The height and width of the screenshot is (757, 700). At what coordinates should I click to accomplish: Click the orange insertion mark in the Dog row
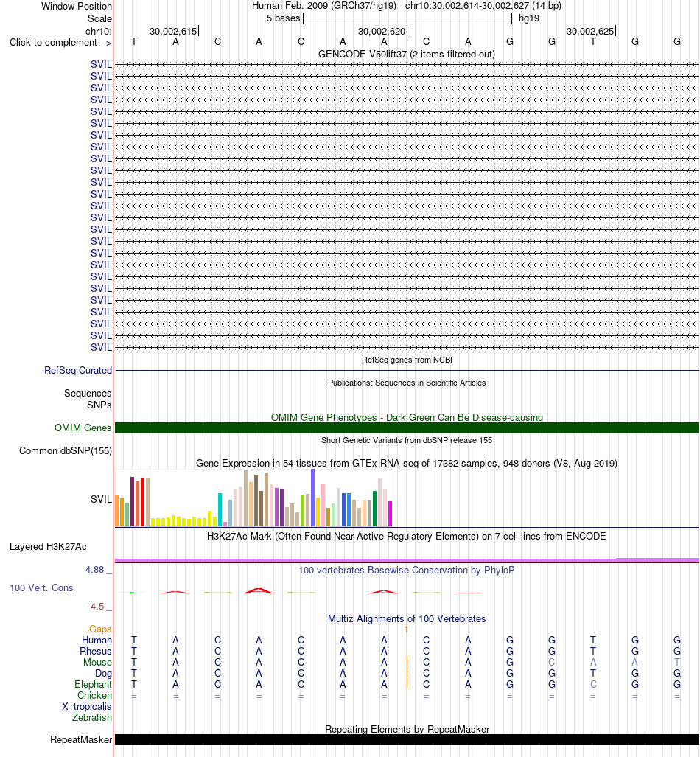pos(407,673)
